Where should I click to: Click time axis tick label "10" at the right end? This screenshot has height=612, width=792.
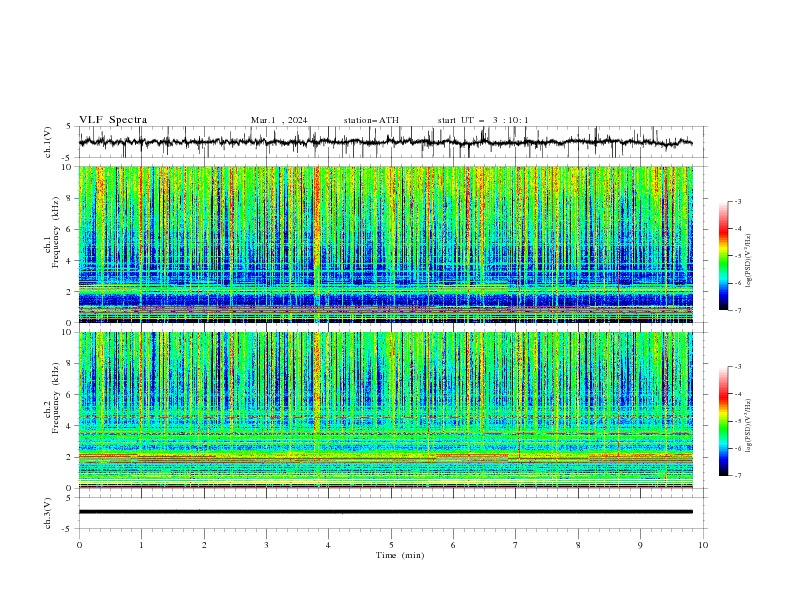[703, 545]
